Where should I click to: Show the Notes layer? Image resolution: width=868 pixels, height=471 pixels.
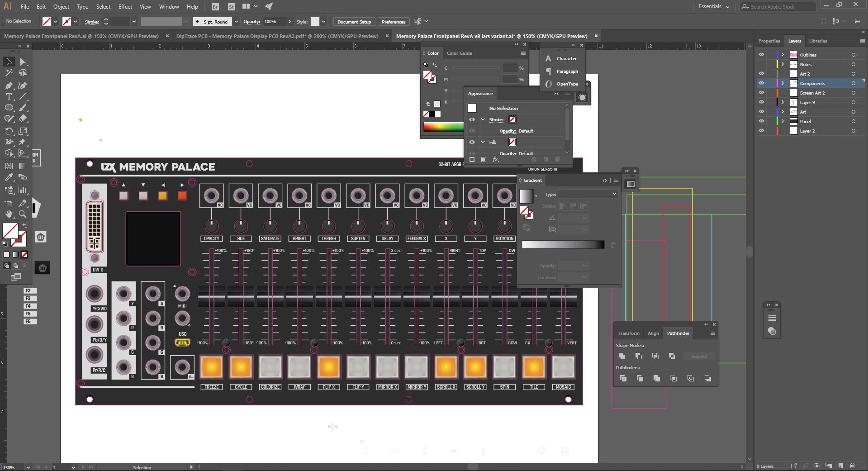click(761, 64)
